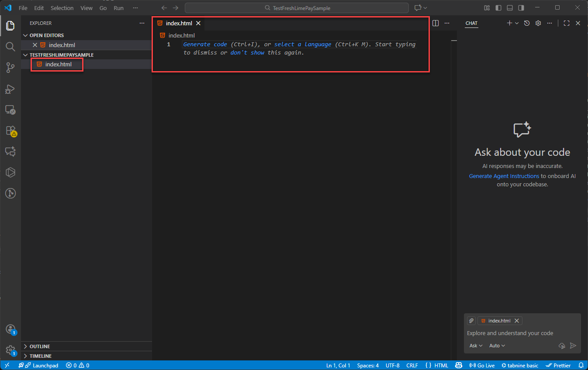Click the split editor right icon
Screen dimensions: 588x370
click(x=436, y=23)
